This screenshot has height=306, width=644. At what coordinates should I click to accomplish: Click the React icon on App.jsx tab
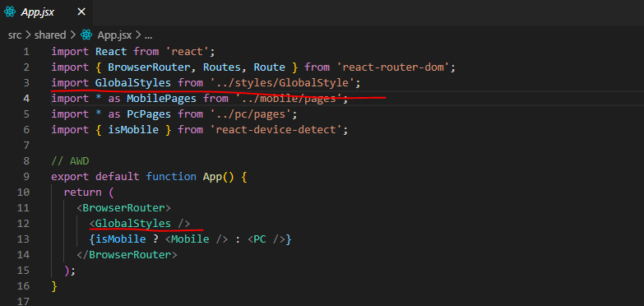click(x=9, y=12)
